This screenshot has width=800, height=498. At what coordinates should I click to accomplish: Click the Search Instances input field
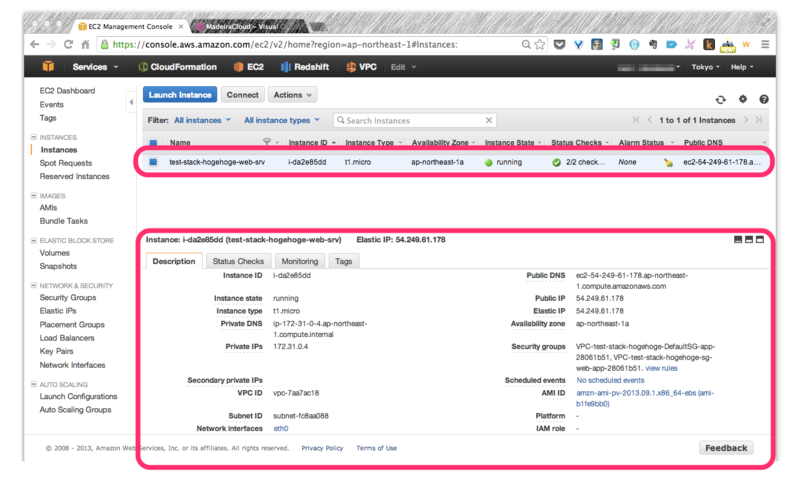[414, 120]
